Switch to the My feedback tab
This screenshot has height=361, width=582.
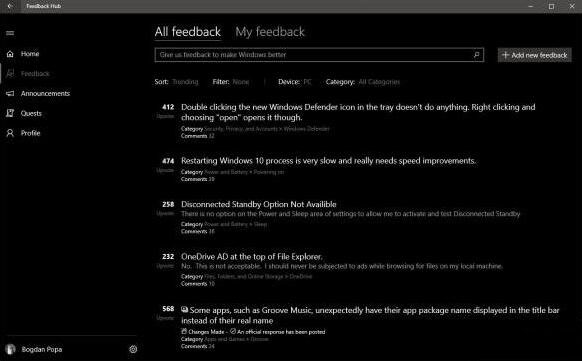(270, 32)
